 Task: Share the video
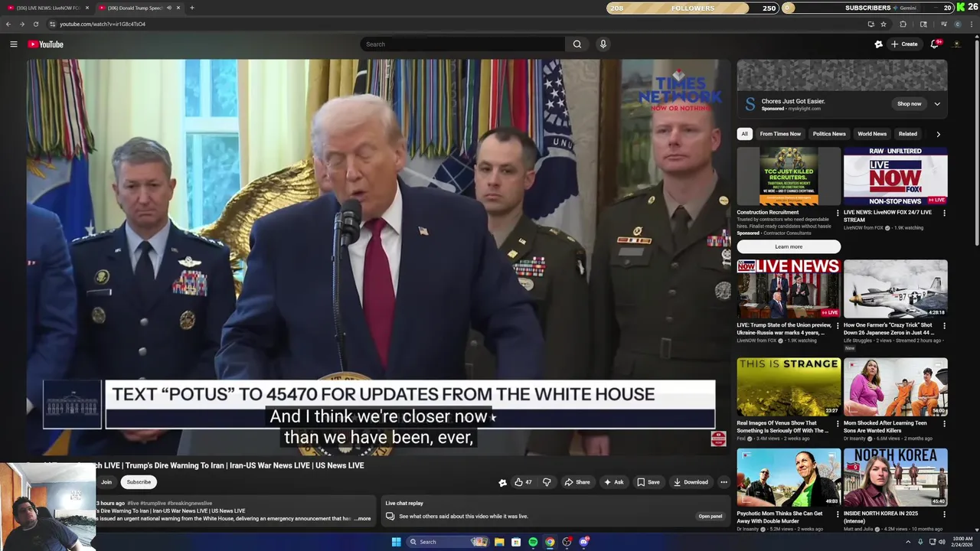click(x=577, y=482)
